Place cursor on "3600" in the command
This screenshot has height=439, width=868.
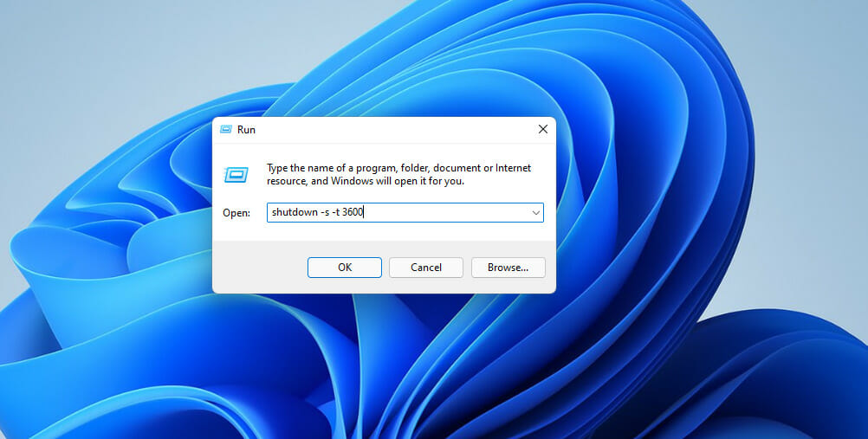(353, 212)
